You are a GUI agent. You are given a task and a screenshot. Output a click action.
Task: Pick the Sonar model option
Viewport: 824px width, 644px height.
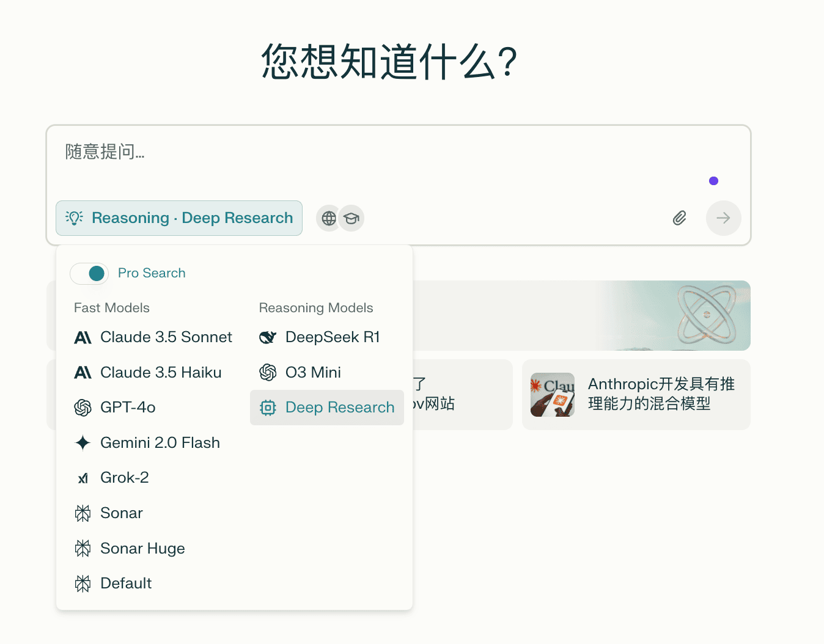tap(153, 513)
